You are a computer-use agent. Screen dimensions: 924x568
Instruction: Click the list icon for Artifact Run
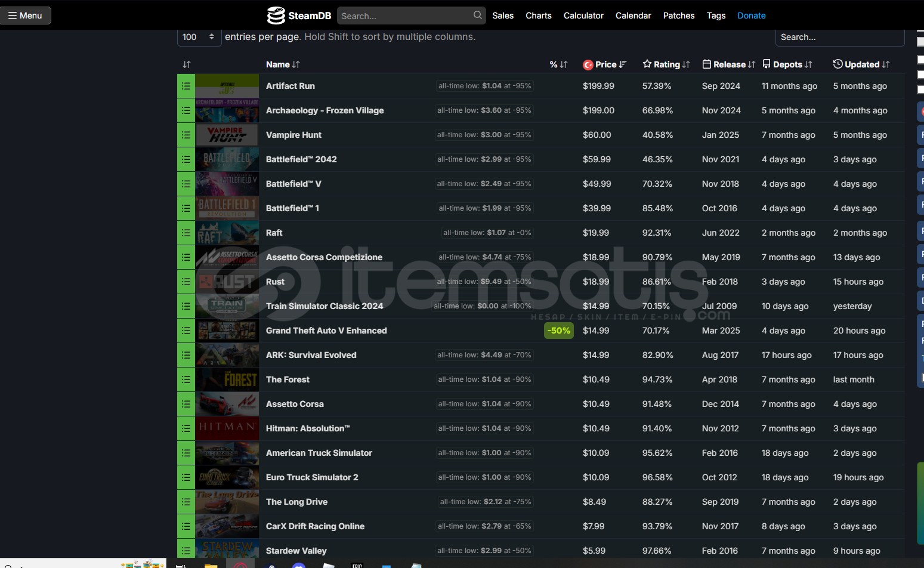click(186, 86)
